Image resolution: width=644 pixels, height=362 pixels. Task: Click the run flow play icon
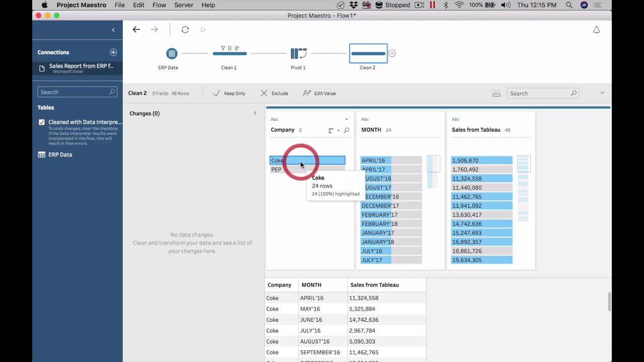pos(203,30)
